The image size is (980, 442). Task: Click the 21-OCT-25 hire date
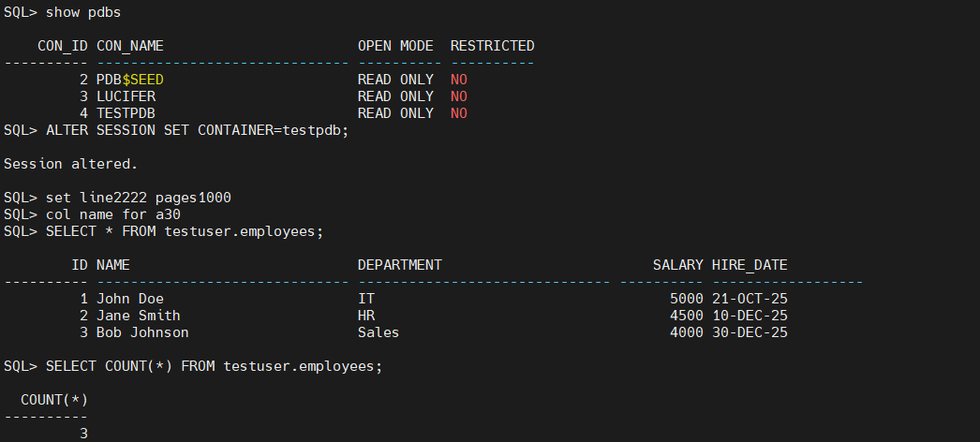[x=750, y=299]
